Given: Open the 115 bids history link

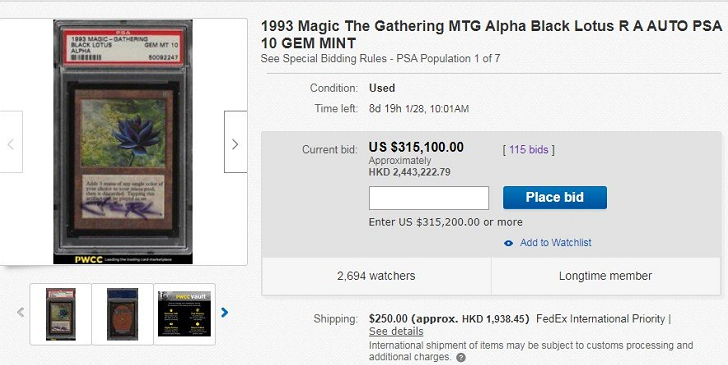Looking at the screenshot, I should (528, 150).
